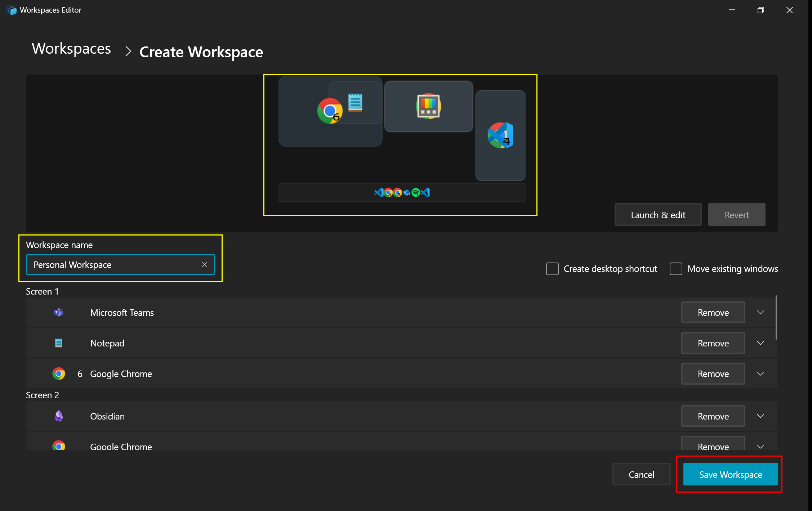Click the Screen 2 heading

(42, 395)
